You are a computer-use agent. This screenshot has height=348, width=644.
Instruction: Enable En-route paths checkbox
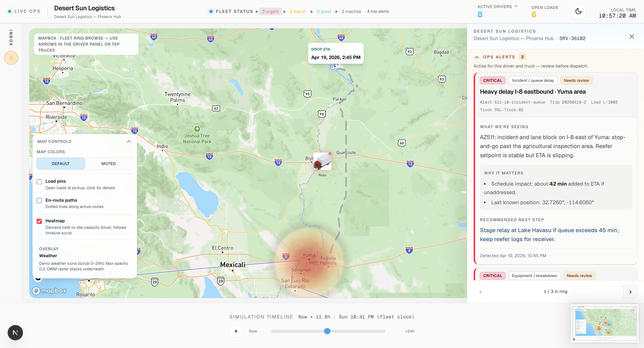39,200
